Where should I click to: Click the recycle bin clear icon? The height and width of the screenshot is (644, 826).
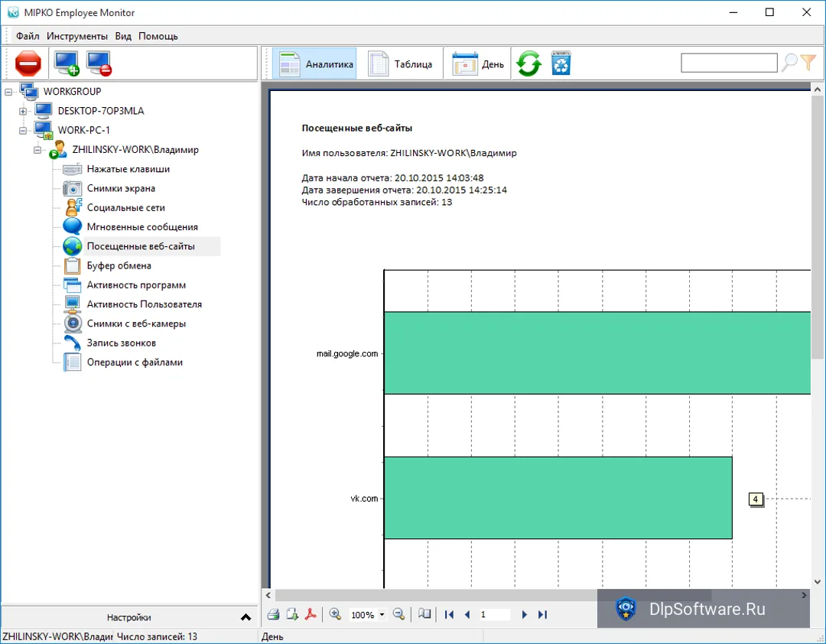(x=561, y=63)
